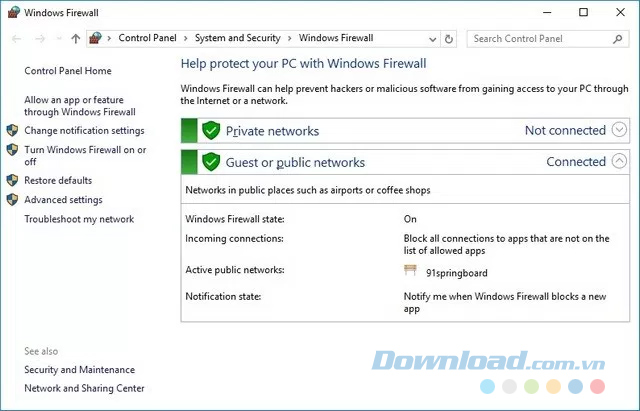The width and height of the screenshot is (640, 411).
Task: Open chevron after System and Security breadcrumb
Action: (290, 38)
